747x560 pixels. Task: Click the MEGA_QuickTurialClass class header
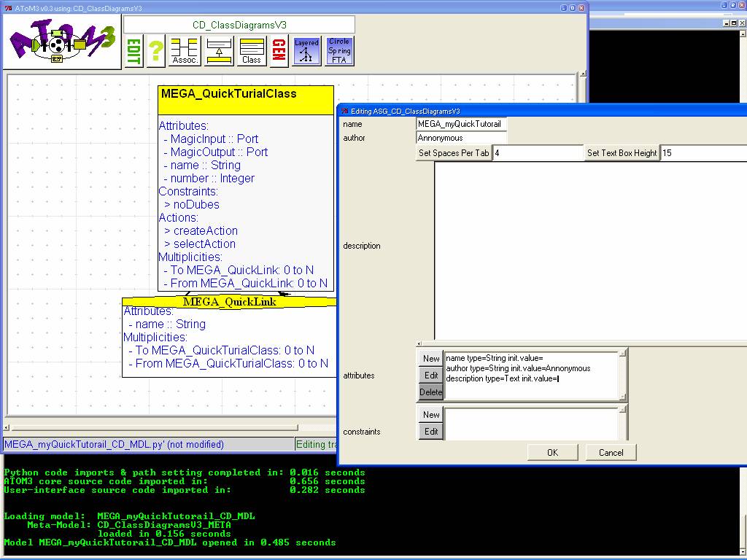click(x=246, y=100)
